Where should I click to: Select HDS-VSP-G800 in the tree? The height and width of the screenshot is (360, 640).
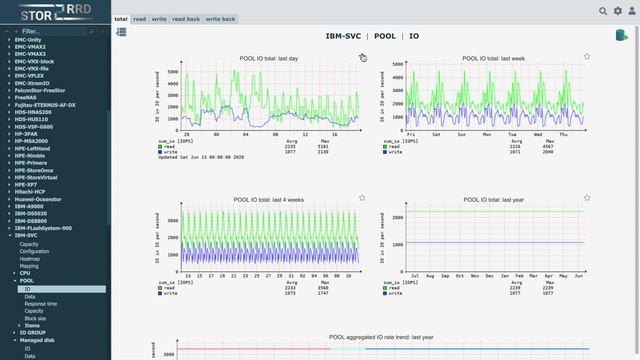click(33, 127)
